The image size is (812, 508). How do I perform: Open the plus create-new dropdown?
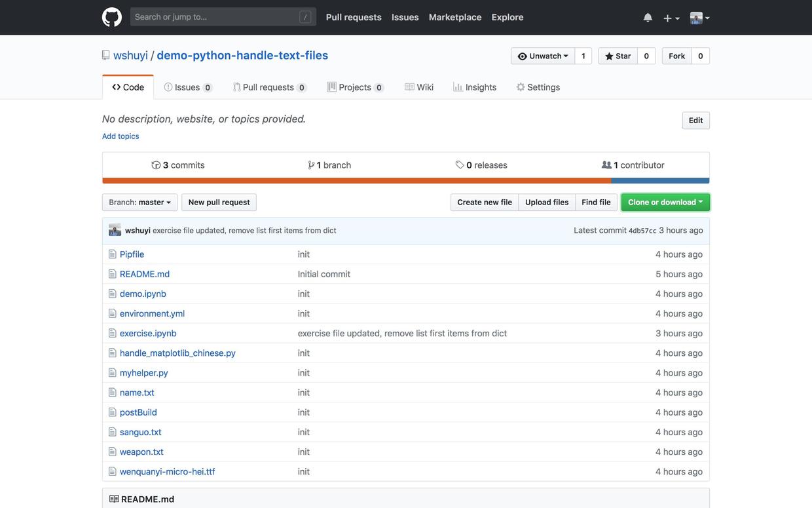coord(671,18)
